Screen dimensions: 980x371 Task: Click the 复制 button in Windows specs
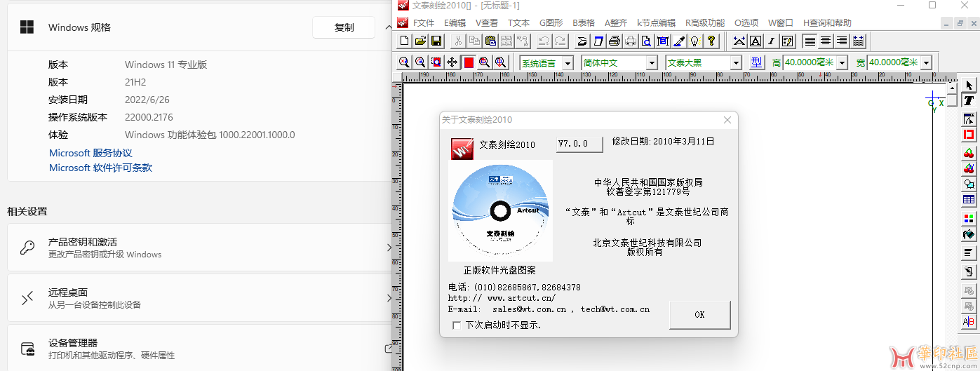pos(344,27)
